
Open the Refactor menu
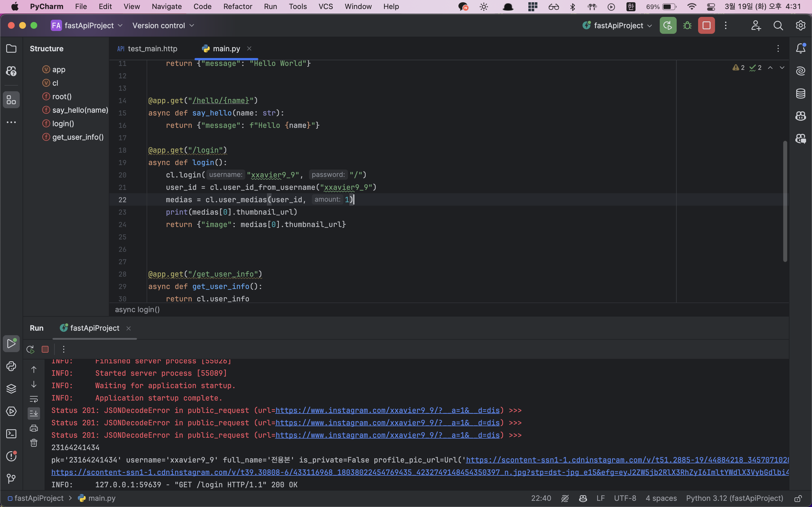(x=238, y=6)
